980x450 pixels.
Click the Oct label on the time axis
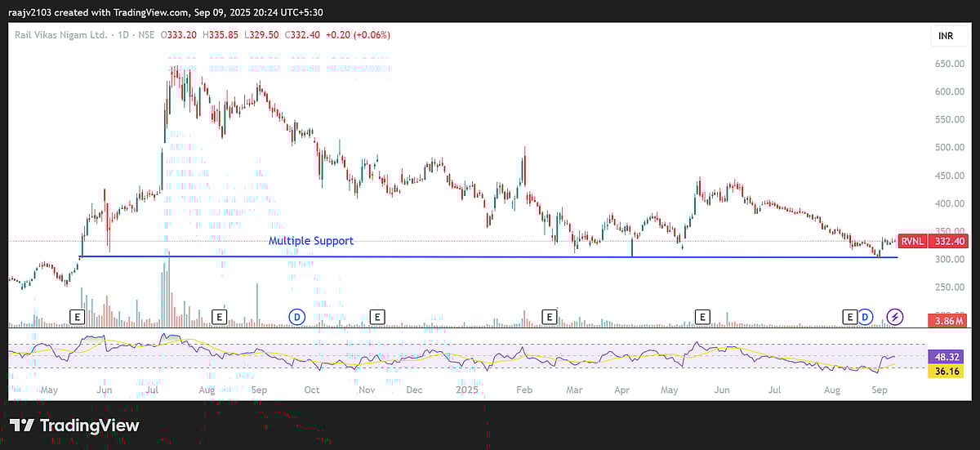[x=311, y=390]
